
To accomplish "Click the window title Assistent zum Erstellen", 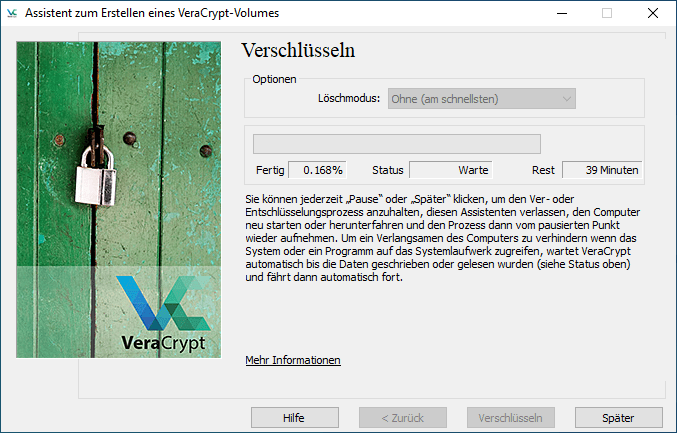I will point(152,13).
